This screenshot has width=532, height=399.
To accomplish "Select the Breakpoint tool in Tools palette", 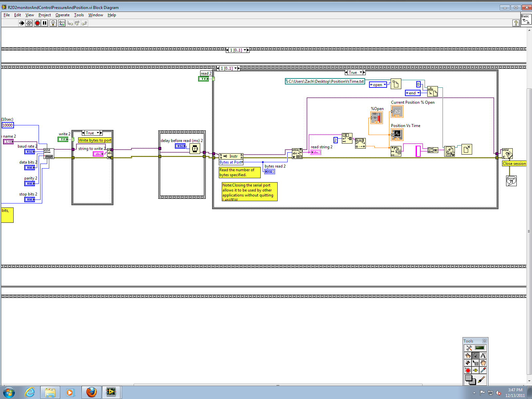I will (468, 370).
